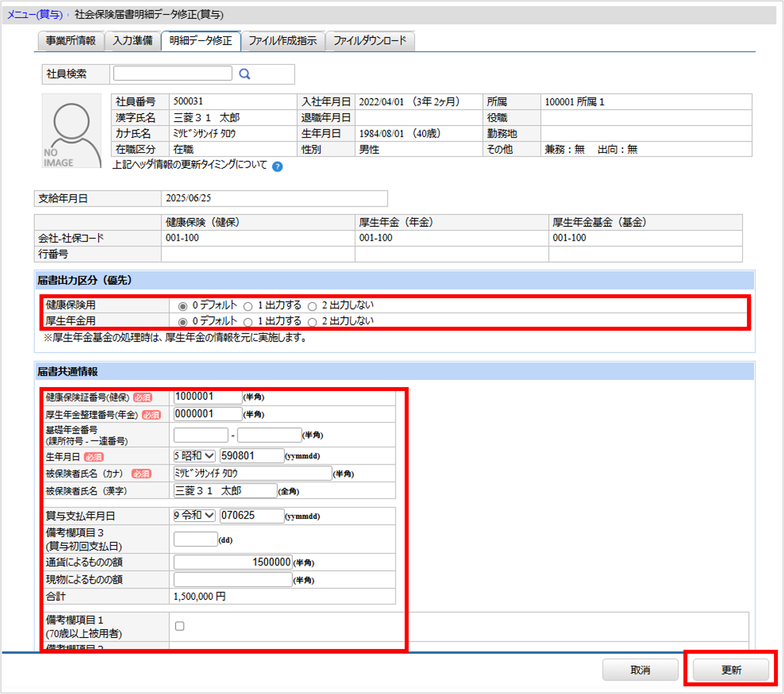Screen dimensions: 784x694
Task: Click the 賞与支給年月日 field 070625
Action: pos(252,515)
